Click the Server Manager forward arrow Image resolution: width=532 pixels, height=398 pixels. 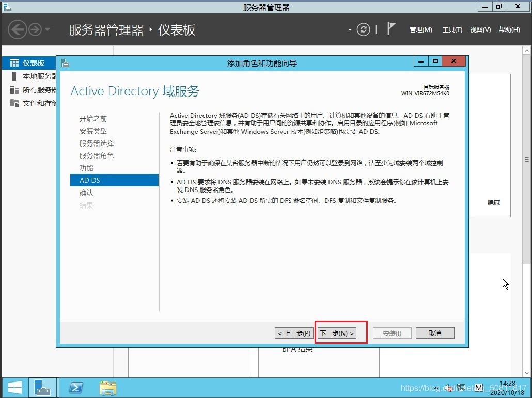pyautogui.click(x=35, y=30)
